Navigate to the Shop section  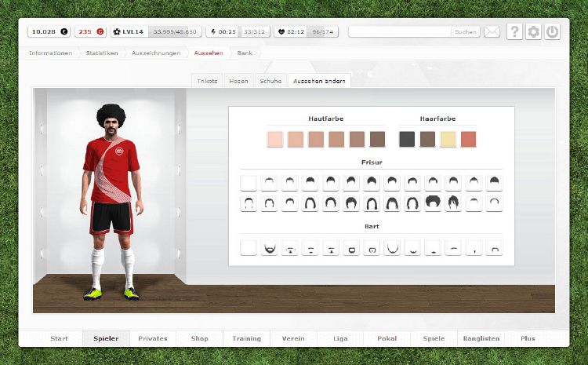point(200,338)
